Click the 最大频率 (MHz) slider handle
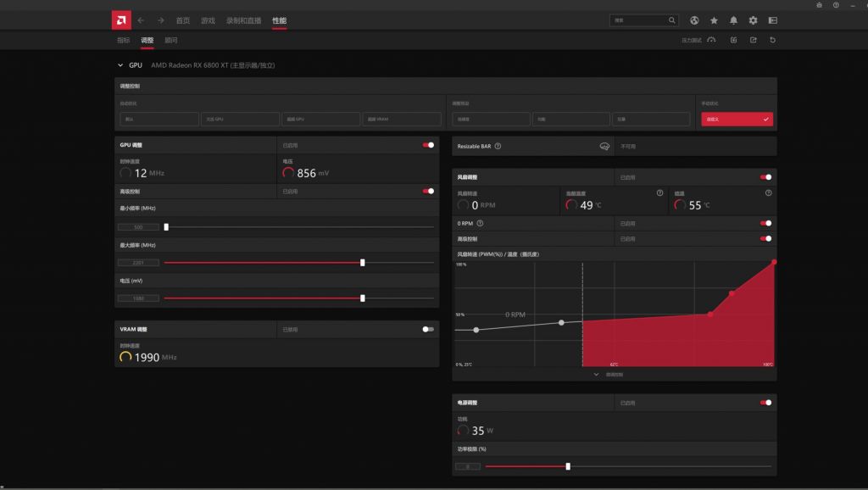 tap(363, 263)
